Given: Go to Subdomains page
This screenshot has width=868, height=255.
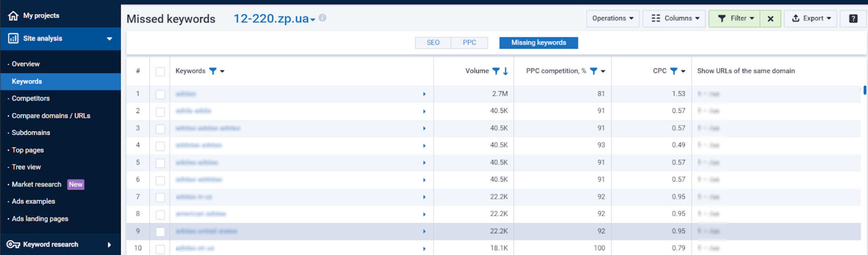Looking at the screenshot, I should [31, 133].
